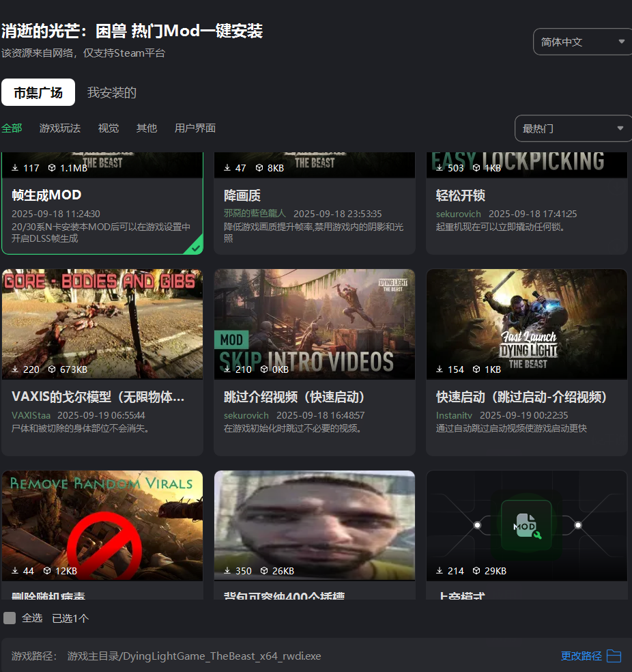
Task: Click the download icon beside count 220
Action: pos(15,369)
